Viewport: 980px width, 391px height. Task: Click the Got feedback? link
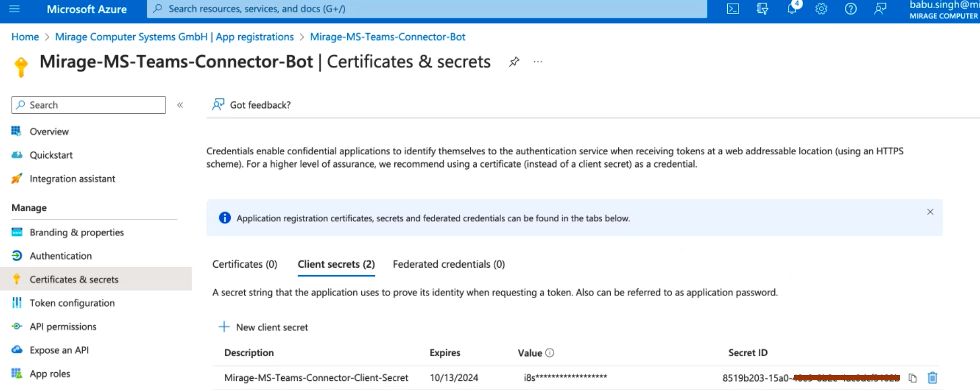(x=260, y=105)
